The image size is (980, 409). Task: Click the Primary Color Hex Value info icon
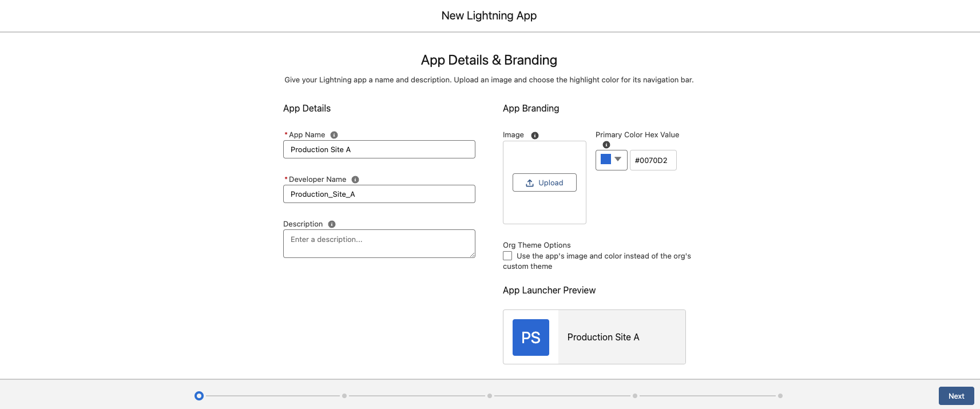(606, 145)
